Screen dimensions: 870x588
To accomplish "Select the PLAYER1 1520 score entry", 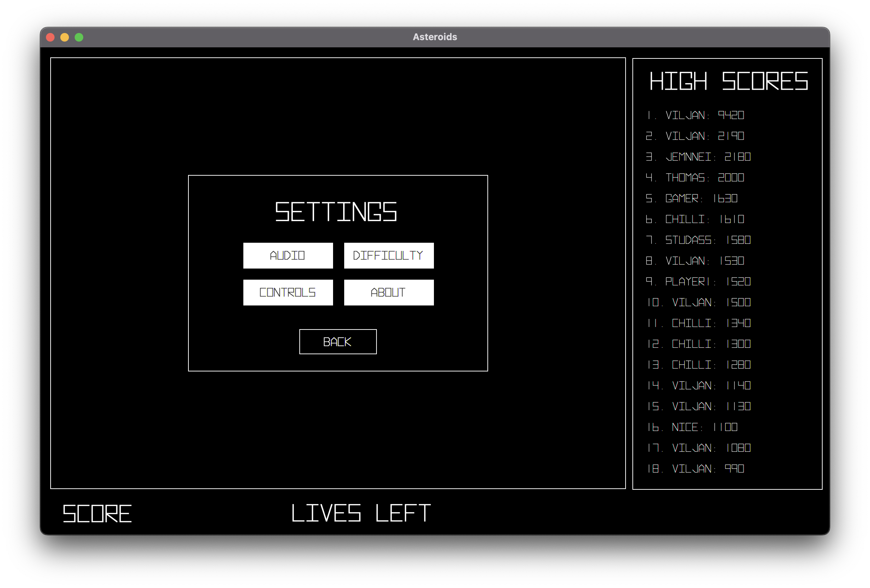I will [698, 282].
